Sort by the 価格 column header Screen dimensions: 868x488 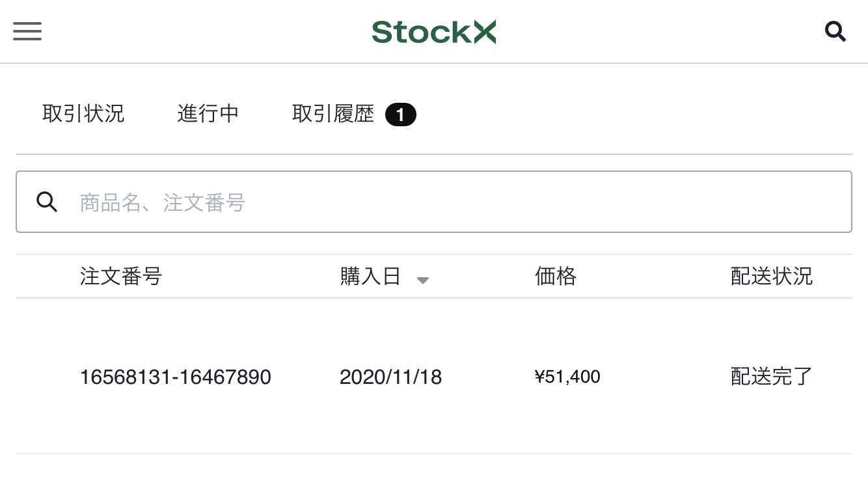coord(556,277)
